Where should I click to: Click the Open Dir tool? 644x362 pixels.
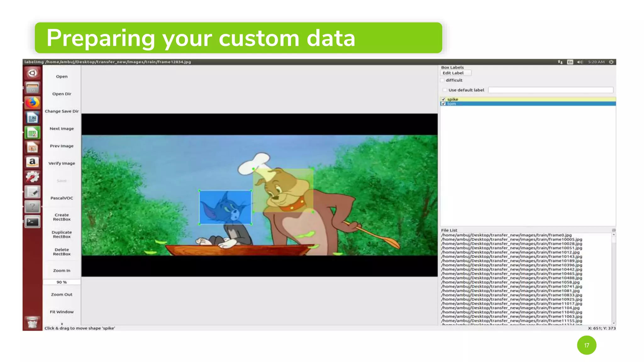point(62,94)
